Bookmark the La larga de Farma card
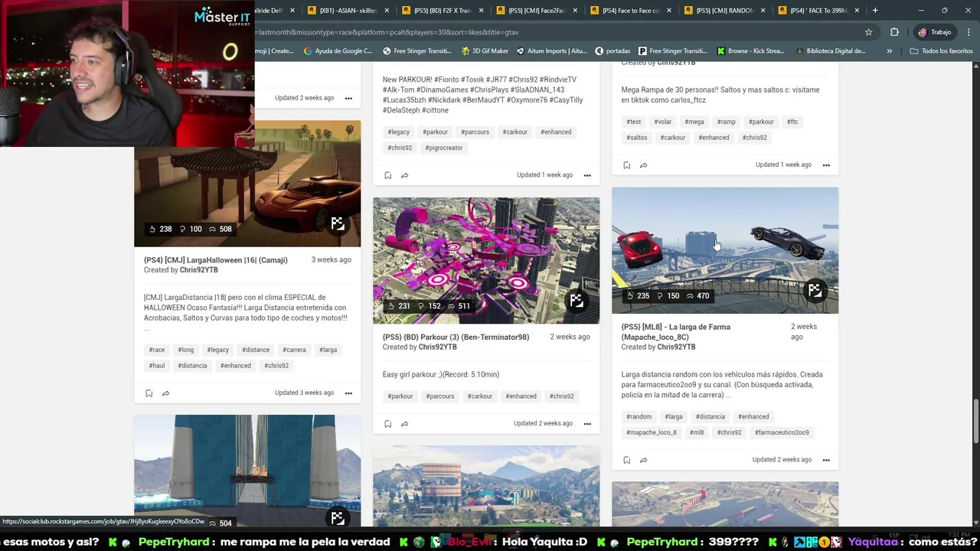Screen dimensions: 980x551 pos(626,460)
